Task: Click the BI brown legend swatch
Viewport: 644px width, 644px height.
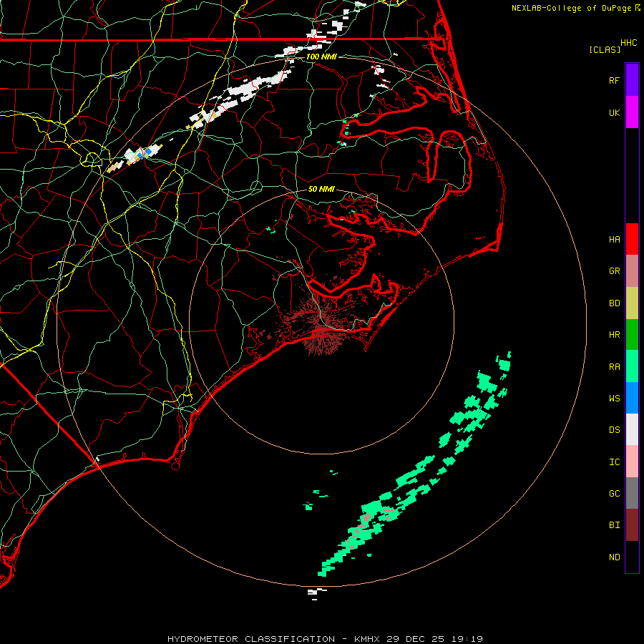Action: [632, 525]
